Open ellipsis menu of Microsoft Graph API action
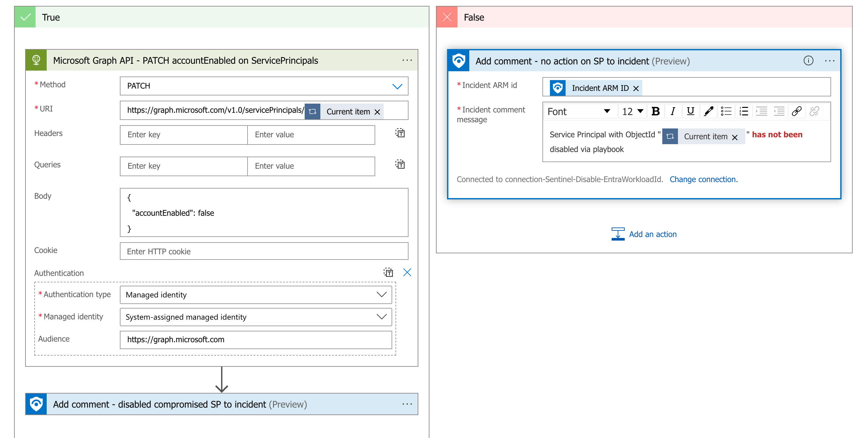Viewport: 868px width, 438px height. coord(407,60)
